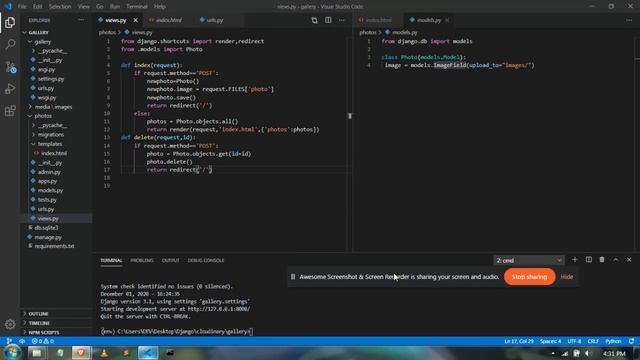This screenshot has width=640, height=360.
Task: Open the File menu
Action: (22, 7)
